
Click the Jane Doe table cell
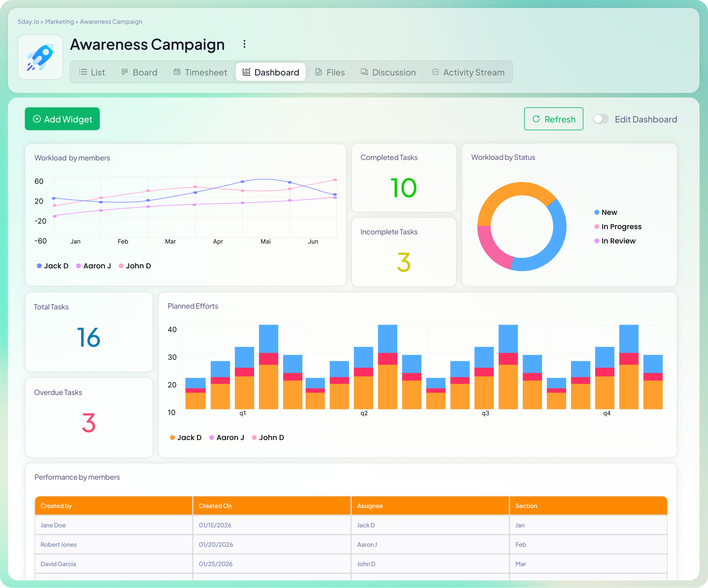[114, 525]
